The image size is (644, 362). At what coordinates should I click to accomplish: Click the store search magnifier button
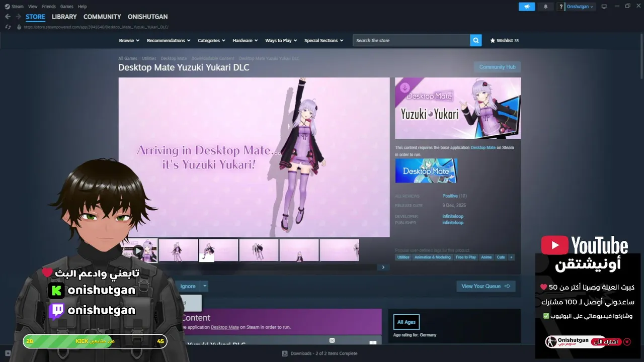[x=476, y=40]
